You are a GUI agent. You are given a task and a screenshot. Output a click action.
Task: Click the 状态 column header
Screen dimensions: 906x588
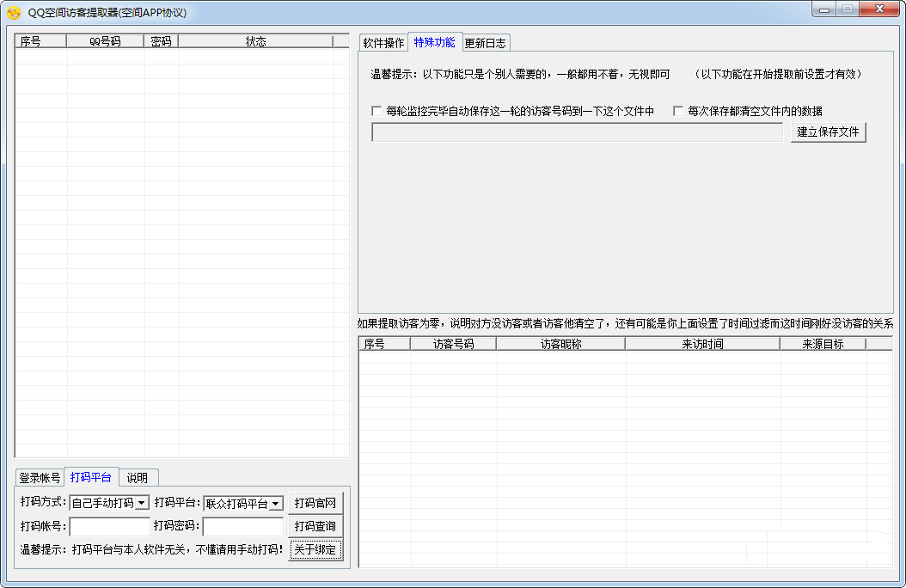(x=256, y=41)
